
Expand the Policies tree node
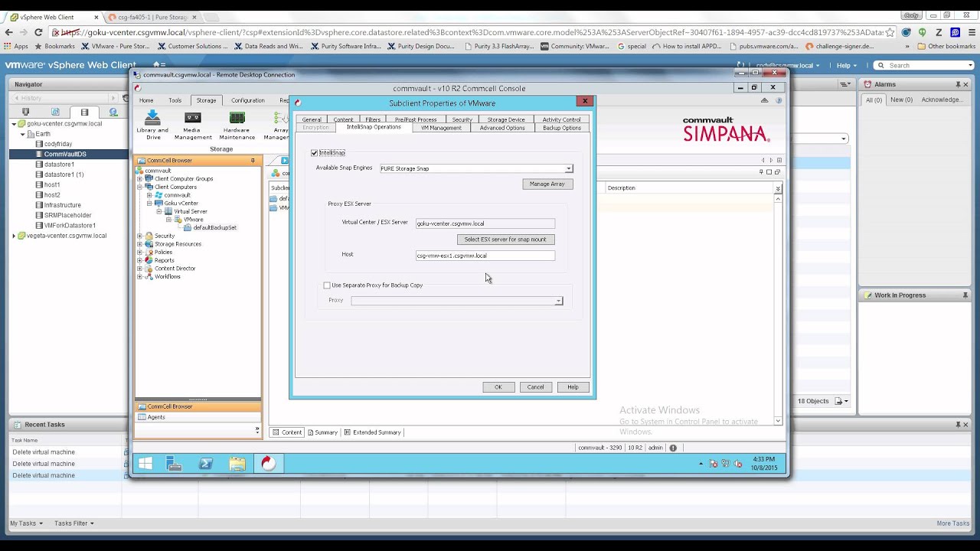pos(139,252)
